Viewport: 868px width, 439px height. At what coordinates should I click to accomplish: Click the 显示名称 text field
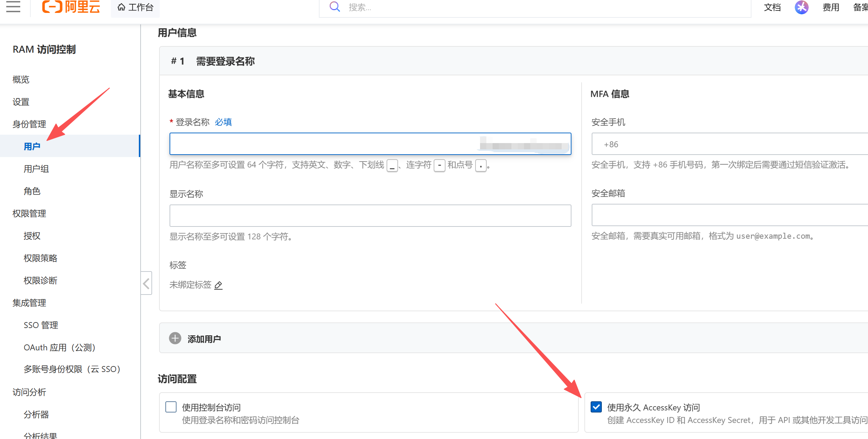point(370,216)
